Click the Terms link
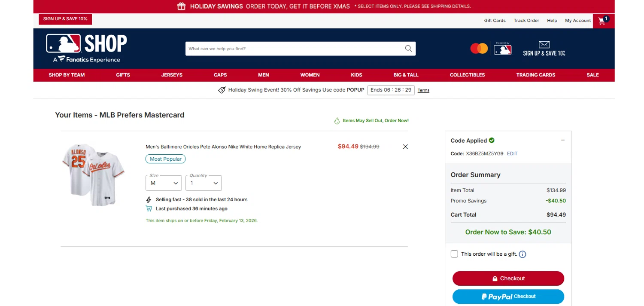Viewport: 644px width, 306px height. [423, 90]
